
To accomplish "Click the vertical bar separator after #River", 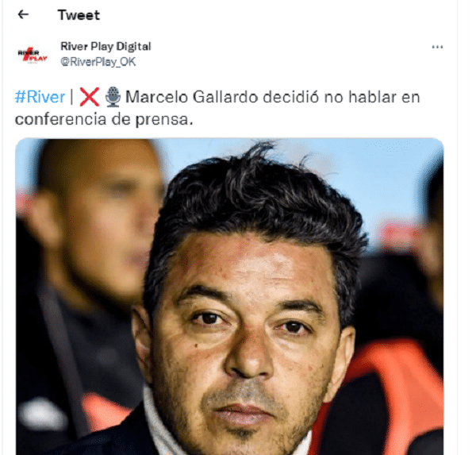I will pos(72,97).
